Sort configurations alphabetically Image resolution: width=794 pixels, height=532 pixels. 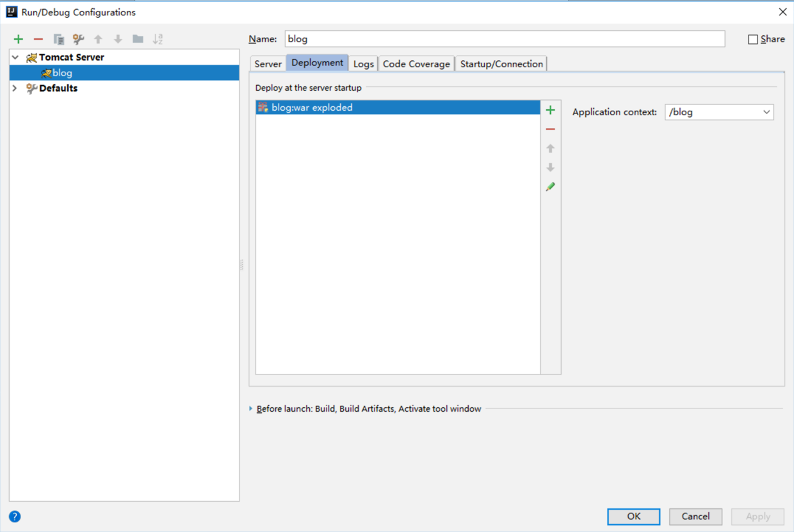158,39
